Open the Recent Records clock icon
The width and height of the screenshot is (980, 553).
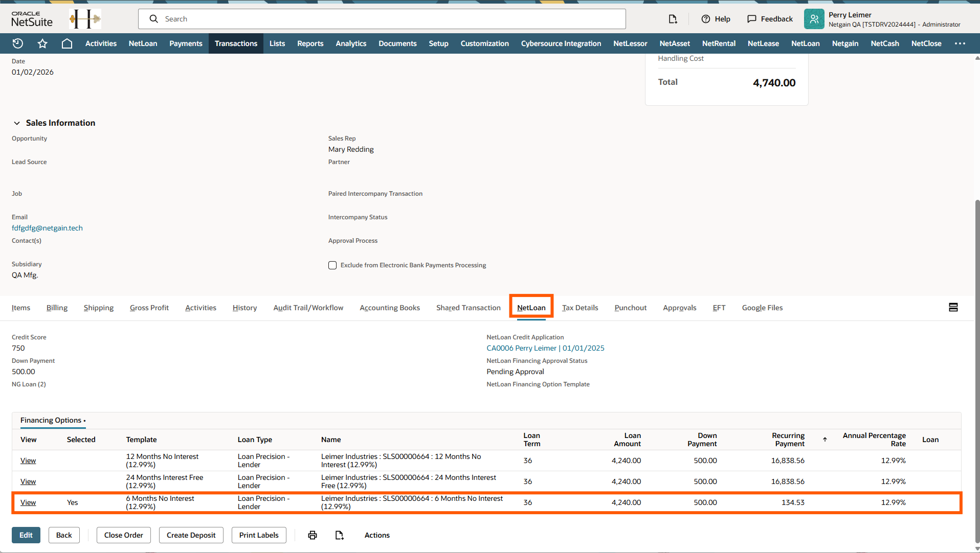click(x=18, y=43)
